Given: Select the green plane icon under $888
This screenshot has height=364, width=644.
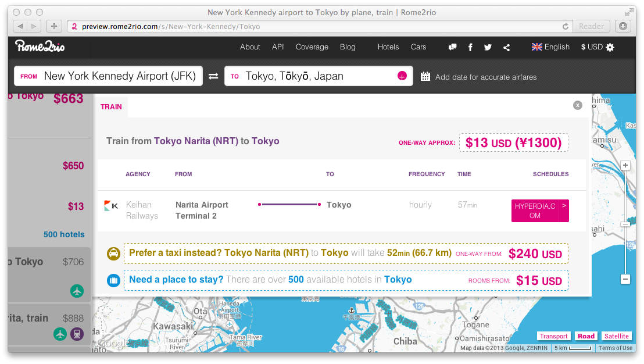Looking at the screenshot, I should [60, 334].
